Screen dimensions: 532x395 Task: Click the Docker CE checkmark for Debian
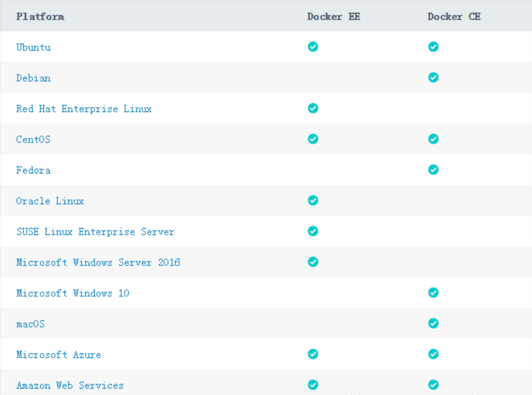click(x=433, y=78)
